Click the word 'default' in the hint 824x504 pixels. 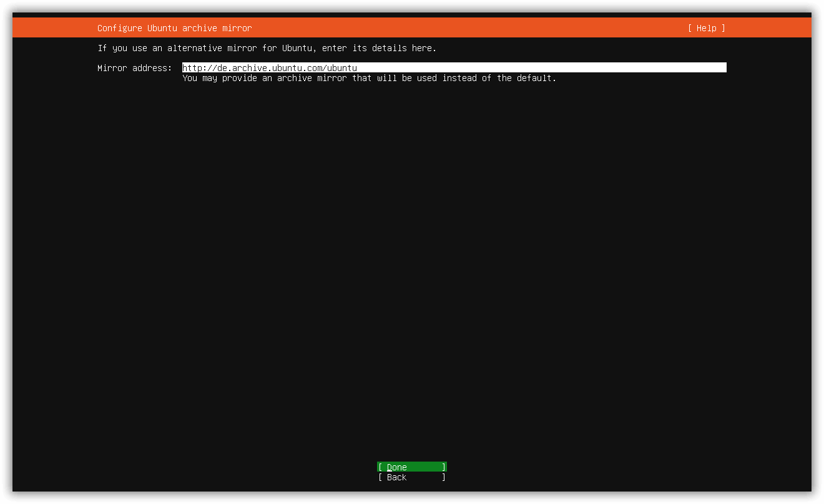click(x=534, y=78)
